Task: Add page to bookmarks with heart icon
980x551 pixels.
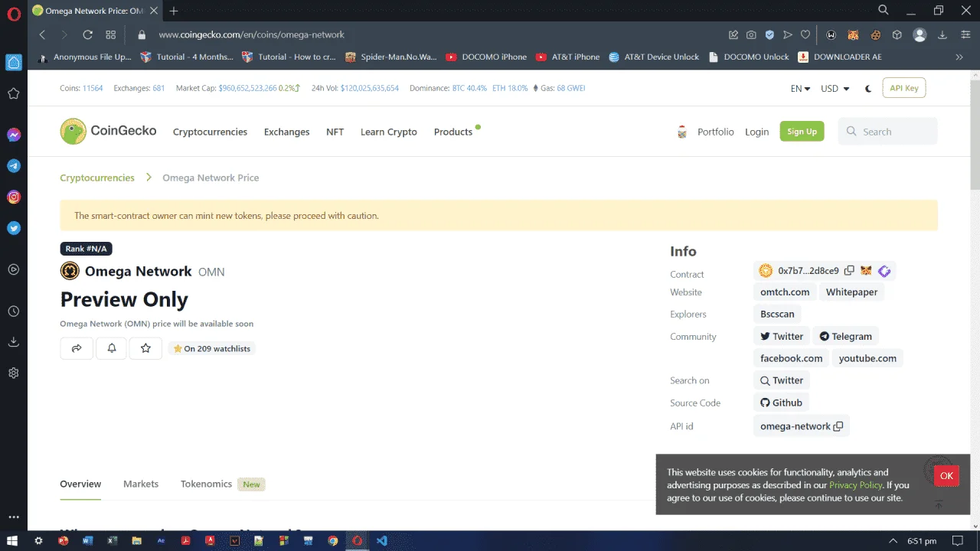Action: (805, 34)
